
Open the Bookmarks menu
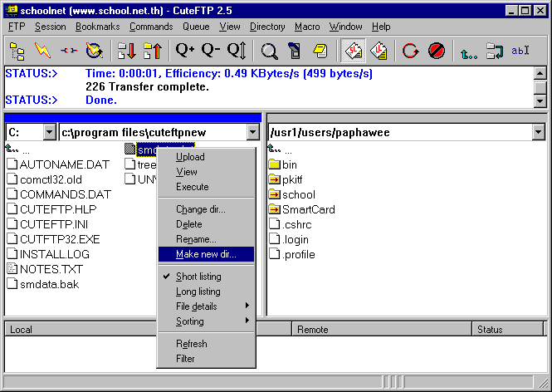point(97,27)
